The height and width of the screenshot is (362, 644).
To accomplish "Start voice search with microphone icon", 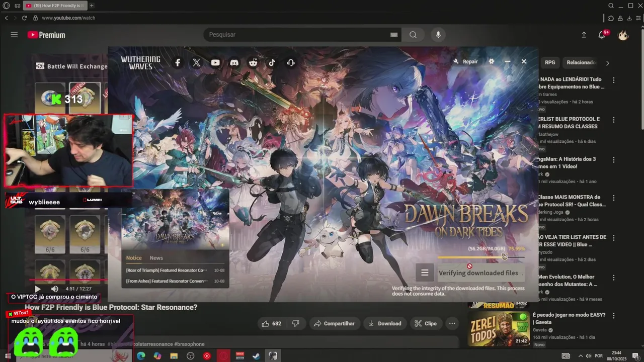I will tap(438, 35).
